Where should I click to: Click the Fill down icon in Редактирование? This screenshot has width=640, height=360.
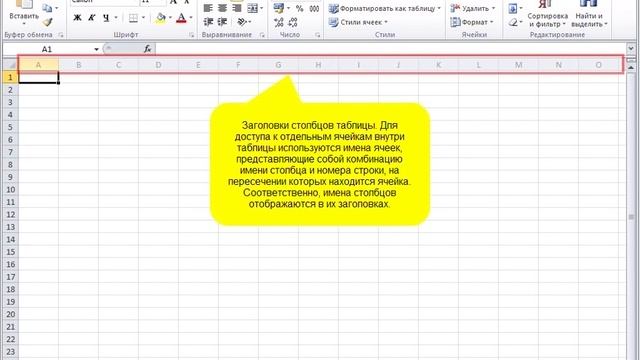point(513,8)
